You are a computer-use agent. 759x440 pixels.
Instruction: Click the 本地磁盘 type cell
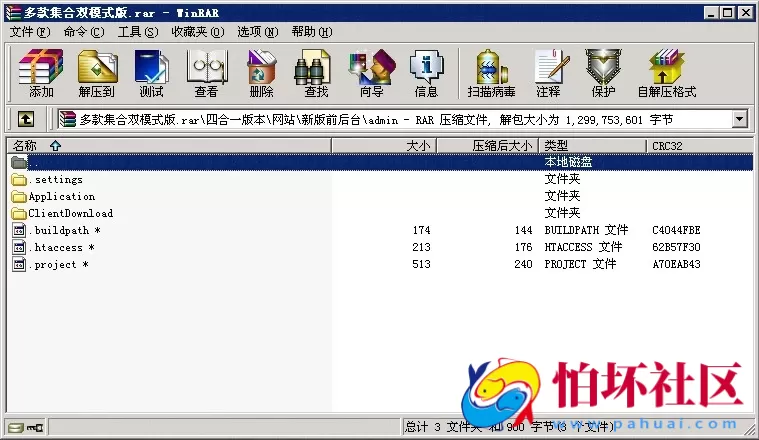coord(568,162)
